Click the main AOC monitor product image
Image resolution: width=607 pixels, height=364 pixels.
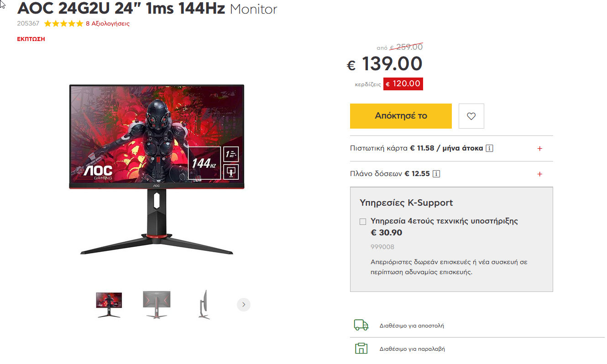click(157, 170)
